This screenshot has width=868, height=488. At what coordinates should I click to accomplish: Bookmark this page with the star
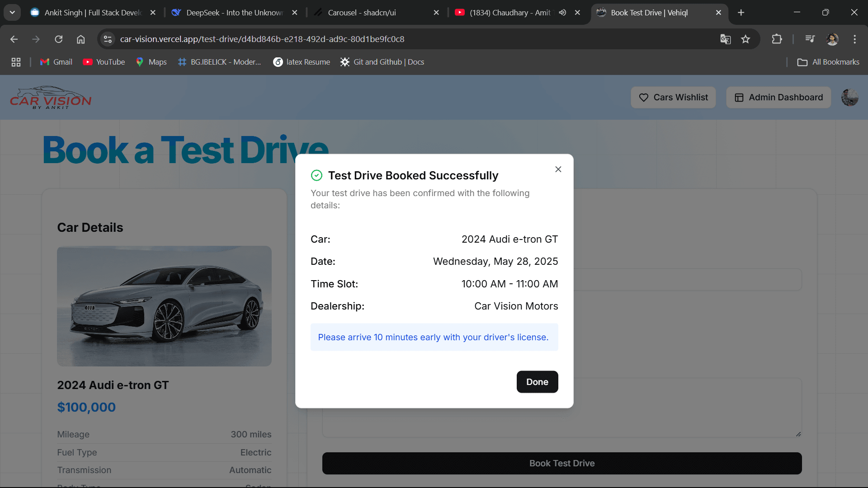click(x=745, y=39)
